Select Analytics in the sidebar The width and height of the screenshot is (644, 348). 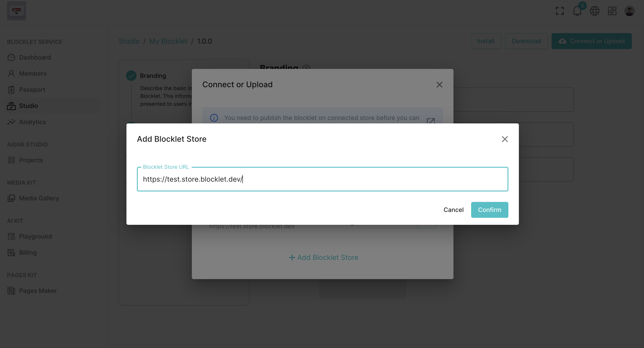click(32, 122)
